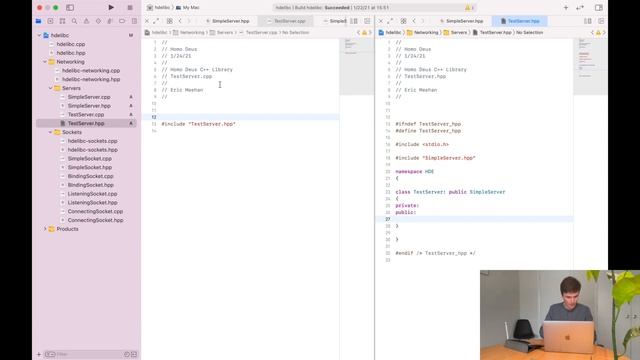Open hdelibc-networking.cpp file
The width and height of the screenshot is (640, 360).
pos(91,71)
